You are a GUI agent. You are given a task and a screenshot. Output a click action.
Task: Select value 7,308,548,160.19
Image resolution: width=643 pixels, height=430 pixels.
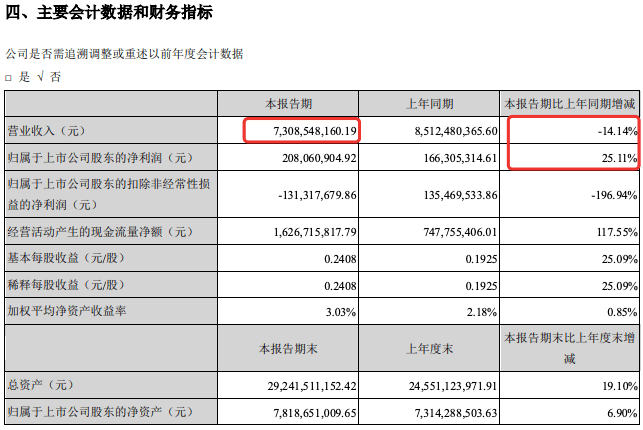(315, 131)
